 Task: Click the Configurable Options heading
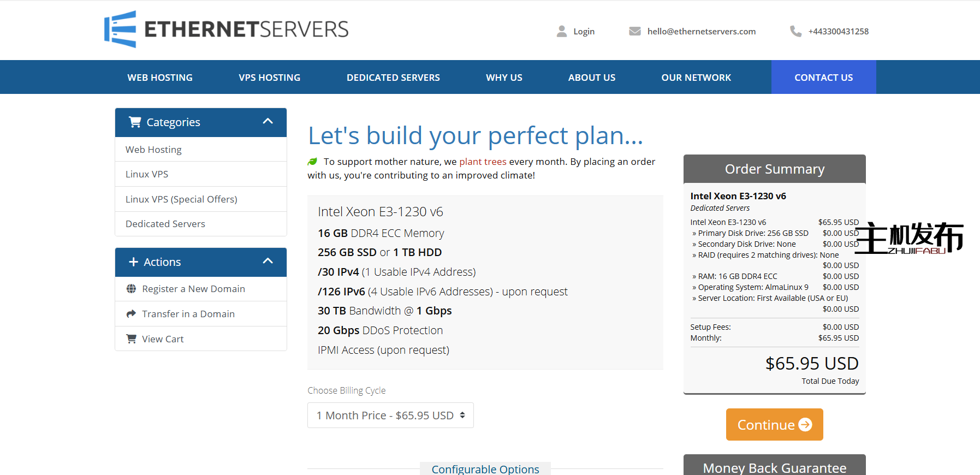[485, 469]
